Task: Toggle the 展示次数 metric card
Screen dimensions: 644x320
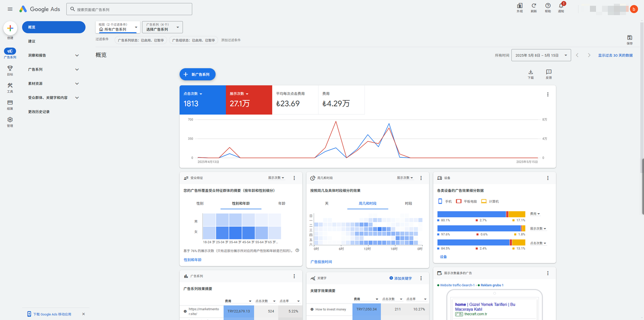Action: point(248,100)
